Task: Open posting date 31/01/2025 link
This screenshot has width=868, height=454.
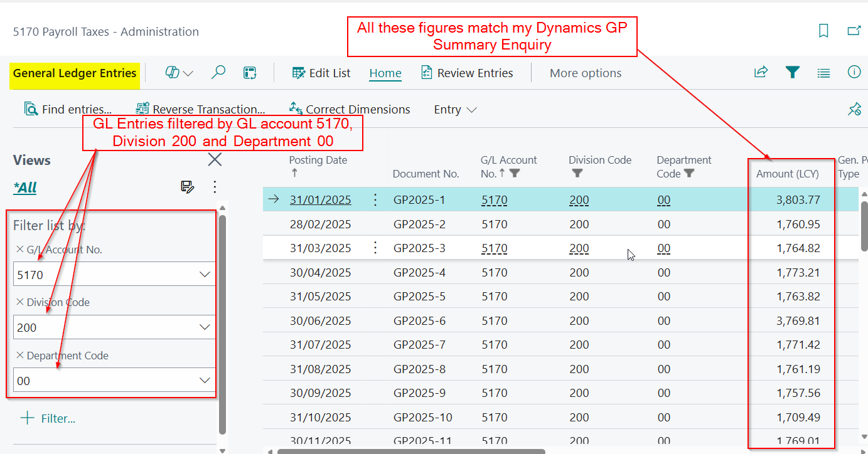Action: 320,200
